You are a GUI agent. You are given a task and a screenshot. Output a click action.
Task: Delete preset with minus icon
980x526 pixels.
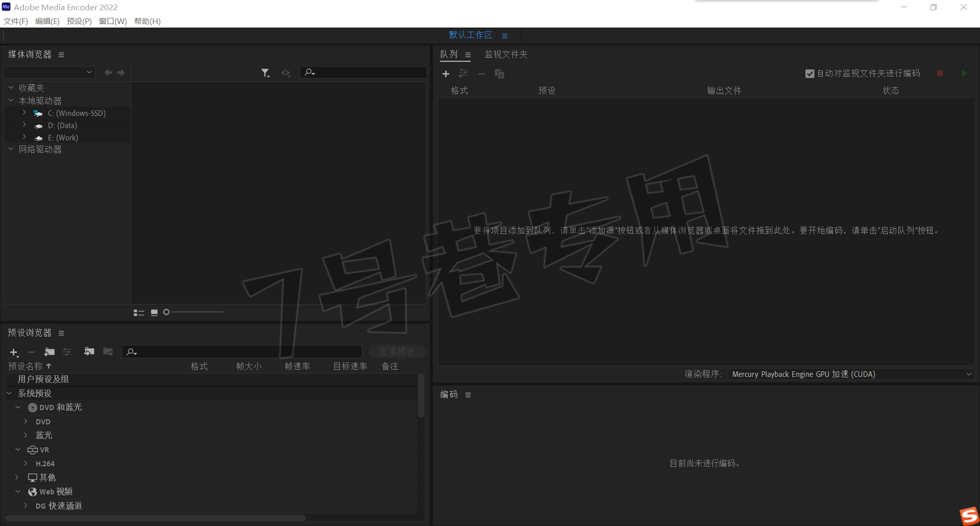(x=31, y=352)
